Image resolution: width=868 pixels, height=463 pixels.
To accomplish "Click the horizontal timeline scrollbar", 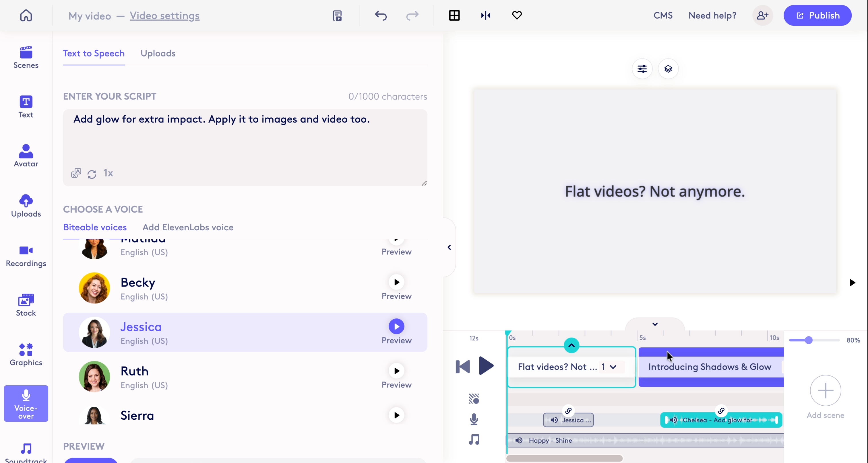I will 564,458.
